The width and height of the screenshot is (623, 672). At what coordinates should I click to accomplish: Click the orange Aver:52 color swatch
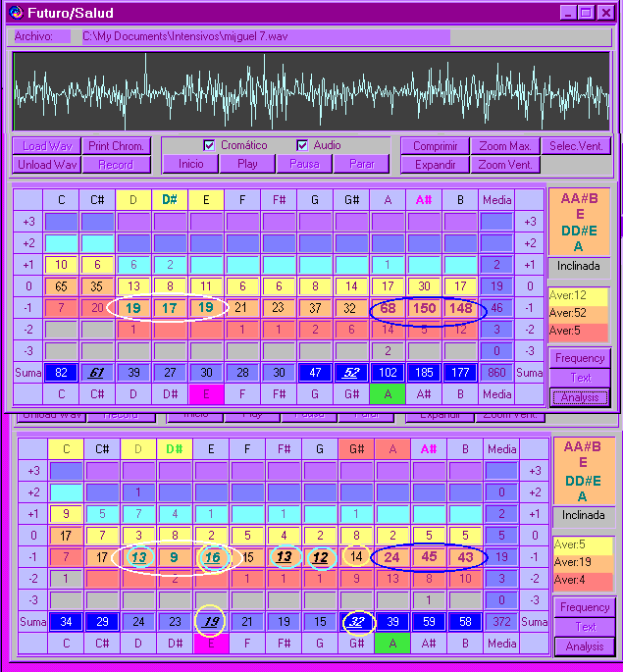[x=579, y=313]
